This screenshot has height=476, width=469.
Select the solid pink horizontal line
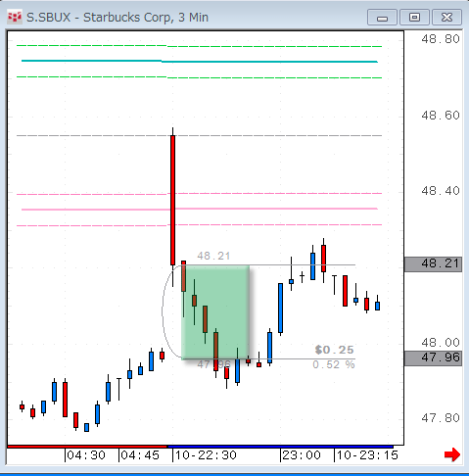[x=200, y=209]
